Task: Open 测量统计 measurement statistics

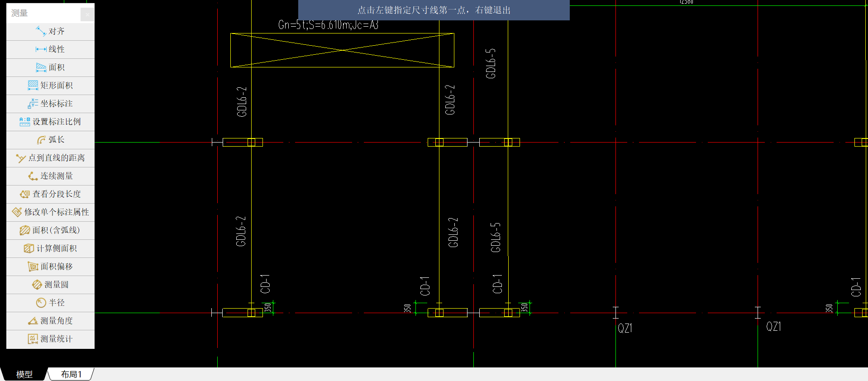Action: [x=50, y=339]
